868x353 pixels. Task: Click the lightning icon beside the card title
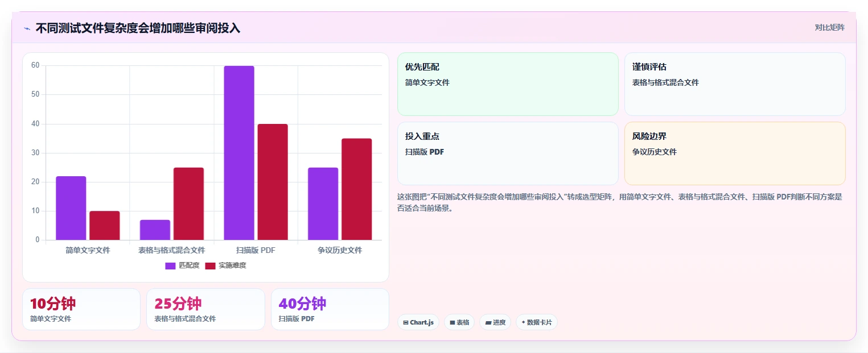pyautogui.click(x=27, y=28)
